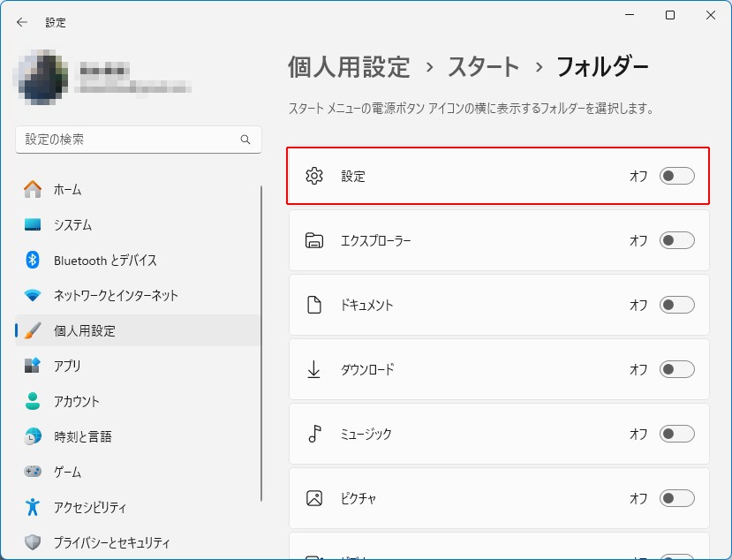The width and height of the screenshot is (732, 560).
Task: Click the gear icon in 設定 row
Action: pos(314,176)
